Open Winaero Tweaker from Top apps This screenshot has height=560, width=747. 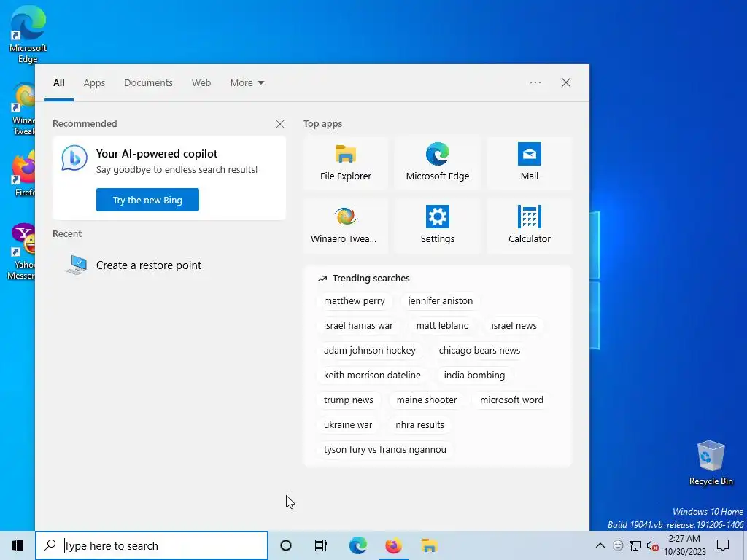[x=345, y=225]
